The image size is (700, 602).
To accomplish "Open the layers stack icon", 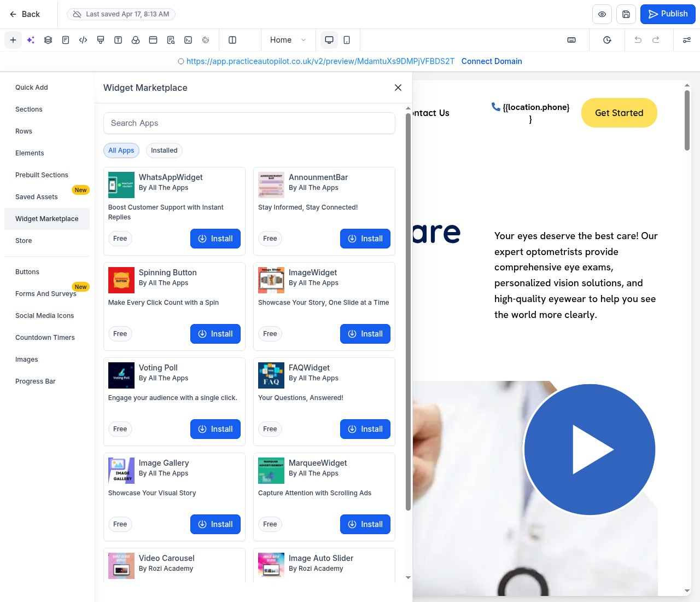I will click(x=48, y=40).
